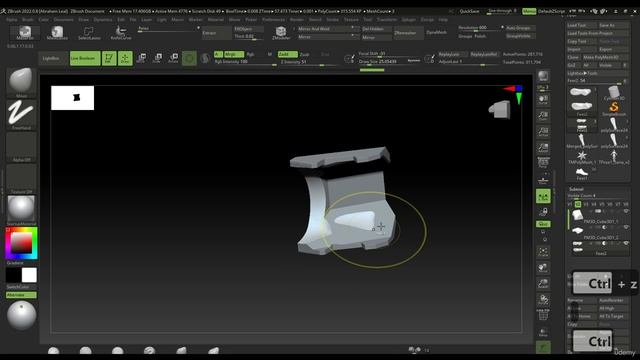
Task: Toggle visibility eye of PM3D_Cube3D1_1 subtool
Action: [626, 211]
